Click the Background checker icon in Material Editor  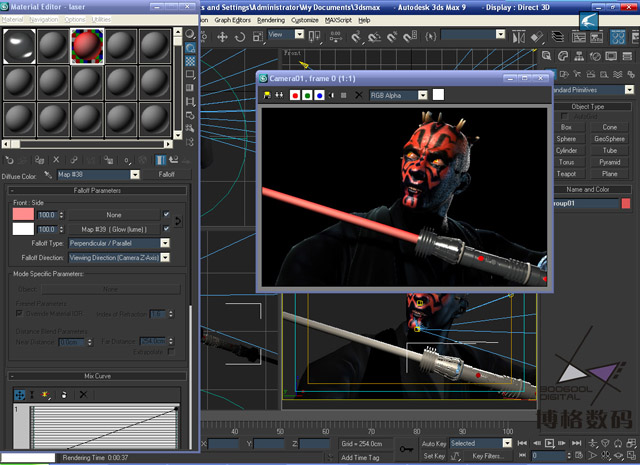191,62
